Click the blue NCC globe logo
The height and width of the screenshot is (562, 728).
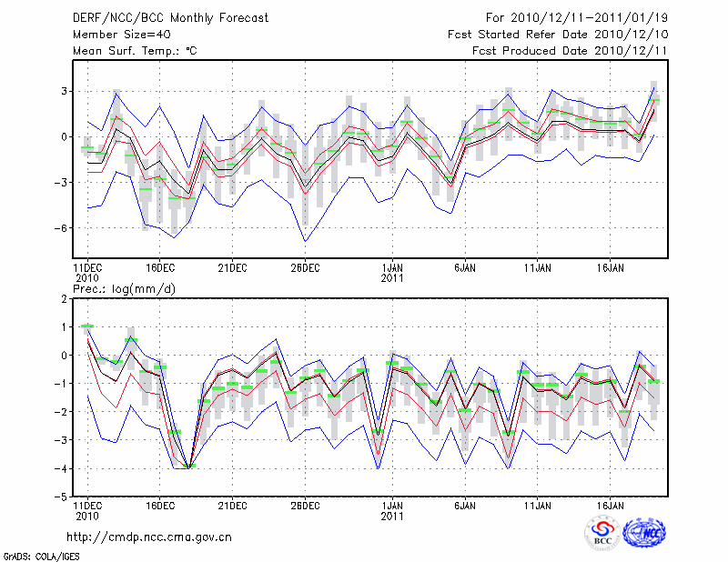tap(643, 534)
